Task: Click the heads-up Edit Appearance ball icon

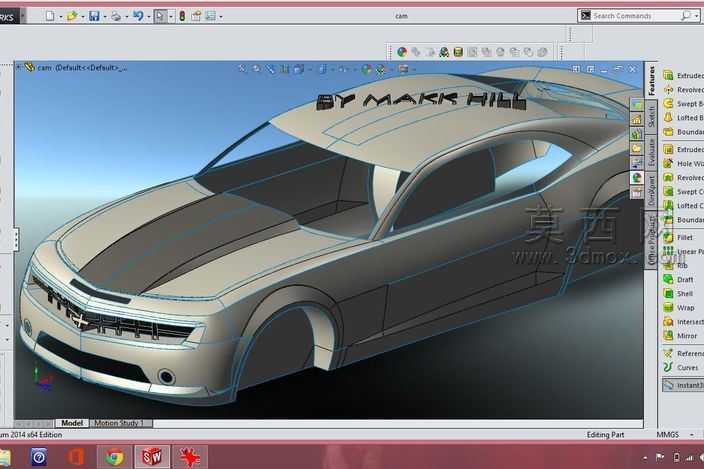Action: (366, 69)
